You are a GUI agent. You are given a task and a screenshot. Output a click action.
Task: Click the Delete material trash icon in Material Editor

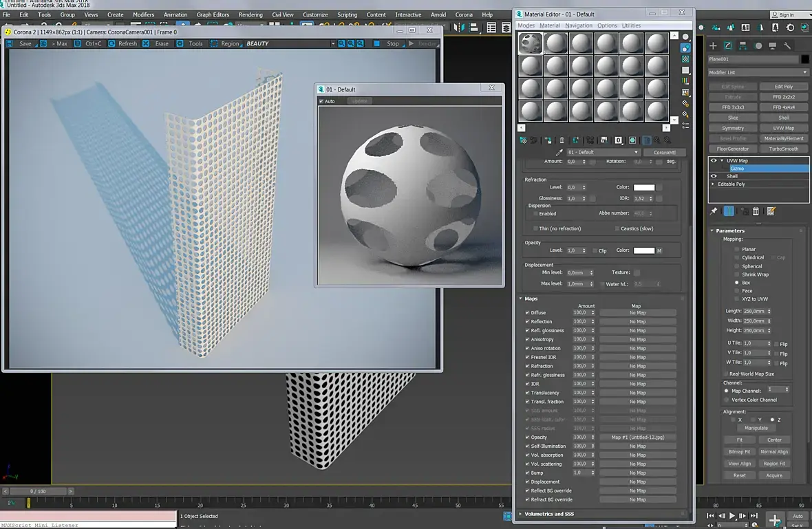pyautogui.click(x=562, y=140)
